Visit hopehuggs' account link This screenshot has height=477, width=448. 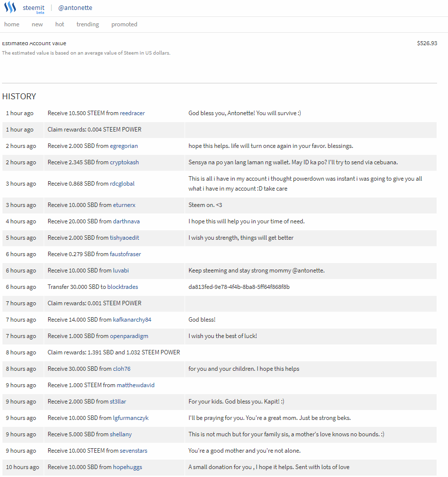(x=128, y=467)
